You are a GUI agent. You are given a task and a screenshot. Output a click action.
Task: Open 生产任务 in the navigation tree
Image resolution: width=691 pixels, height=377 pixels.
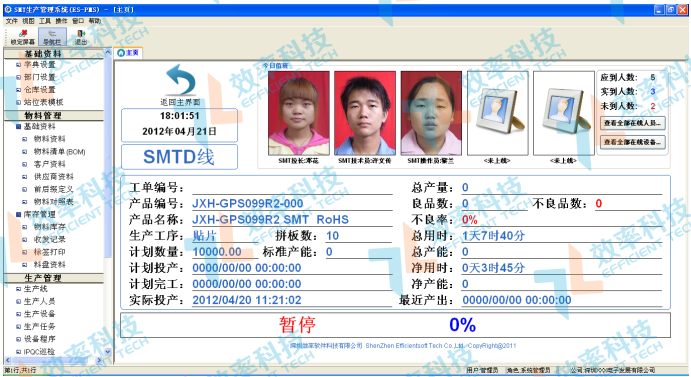click(x=40, y=327)
